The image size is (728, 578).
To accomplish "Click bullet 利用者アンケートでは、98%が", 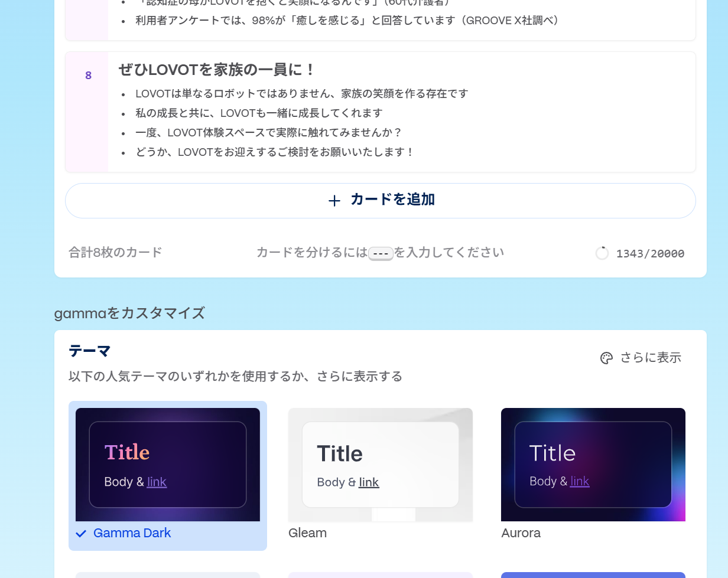I will pyautogui.click(x=347, y=21).
